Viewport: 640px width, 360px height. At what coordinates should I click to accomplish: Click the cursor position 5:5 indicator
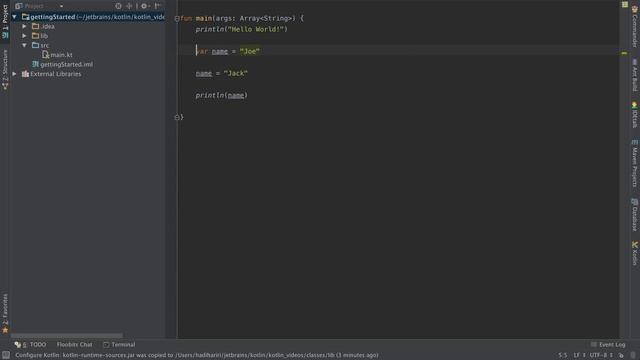tap(562, 355)
